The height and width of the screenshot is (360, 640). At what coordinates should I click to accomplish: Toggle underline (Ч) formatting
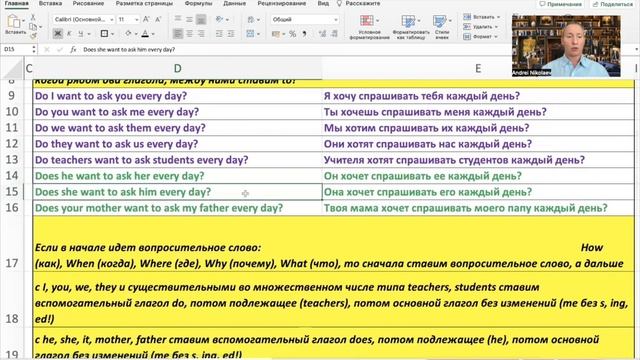click(x=81, y=33)
